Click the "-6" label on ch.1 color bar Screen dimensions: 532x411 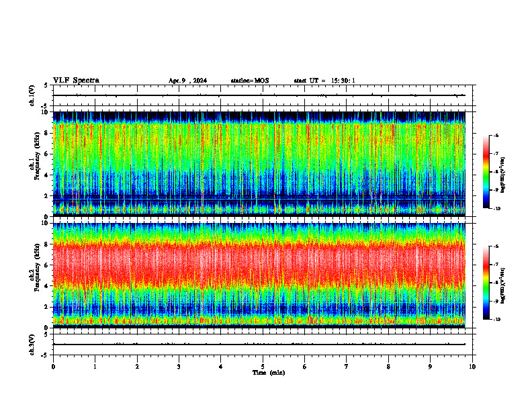point(496,135)
